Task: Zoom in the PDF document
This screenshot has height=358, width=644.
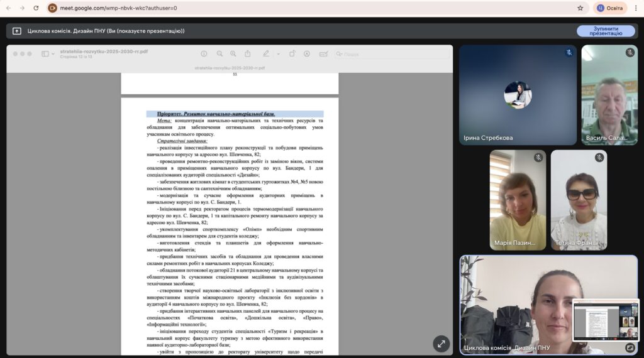Action: [x=233, y=54]
